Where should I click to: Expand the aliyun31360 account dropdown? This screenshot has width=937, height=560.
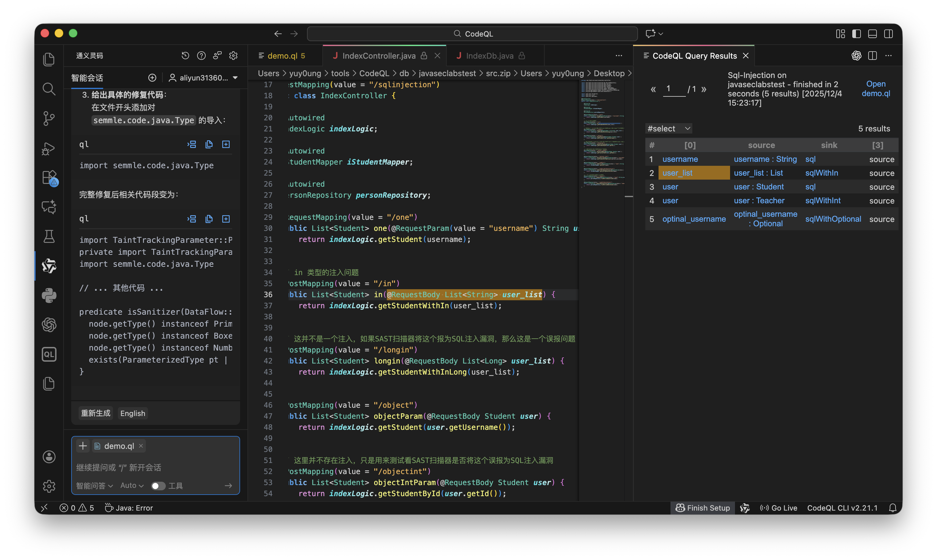click(x=204, y=78)
